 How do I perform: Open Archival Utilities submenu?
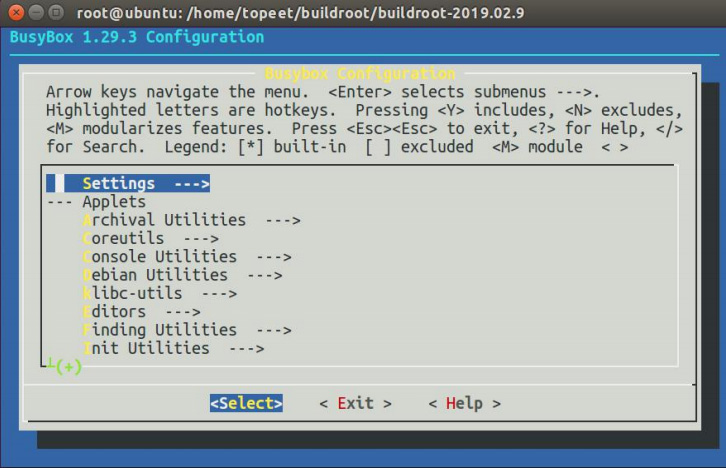click(192, 220)
